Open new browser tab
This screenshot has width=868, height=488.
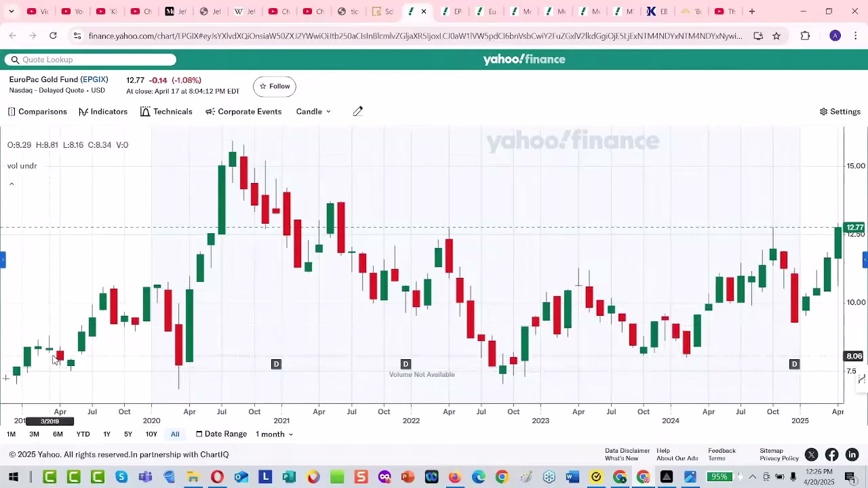[752, 12]
